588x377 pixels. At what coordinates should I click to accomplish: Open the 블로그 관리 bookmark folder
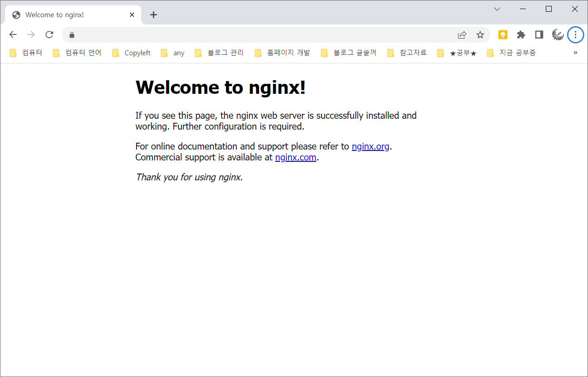click(220, 53)
